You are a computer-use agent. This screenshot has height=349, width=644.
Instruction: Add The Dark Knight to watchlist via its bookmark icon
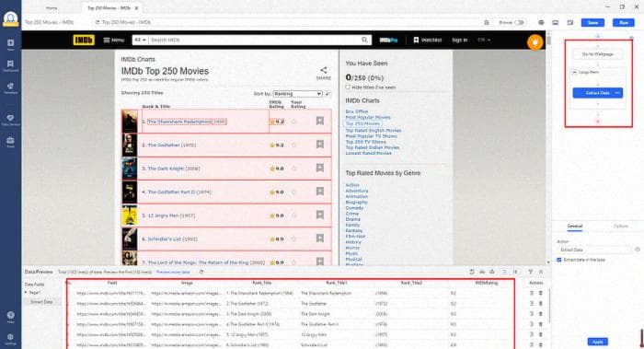pos(320,168)
